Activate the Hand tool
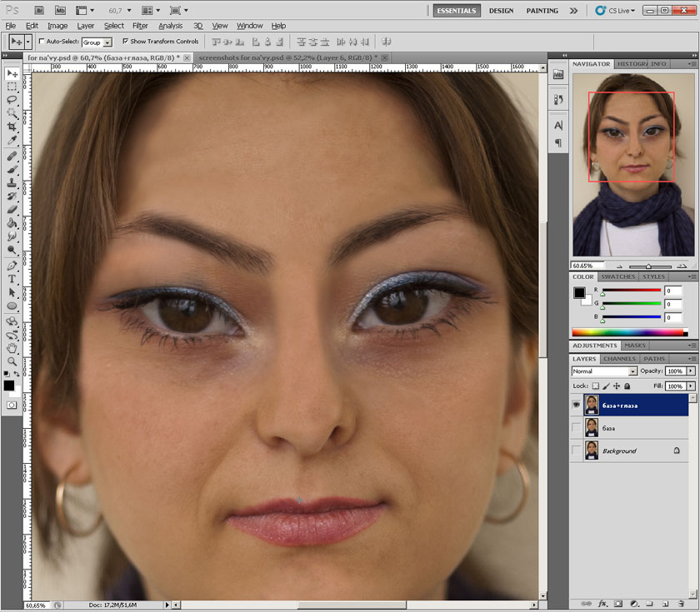700x612 pixels. pyautogui.click(x=12, y=348)
